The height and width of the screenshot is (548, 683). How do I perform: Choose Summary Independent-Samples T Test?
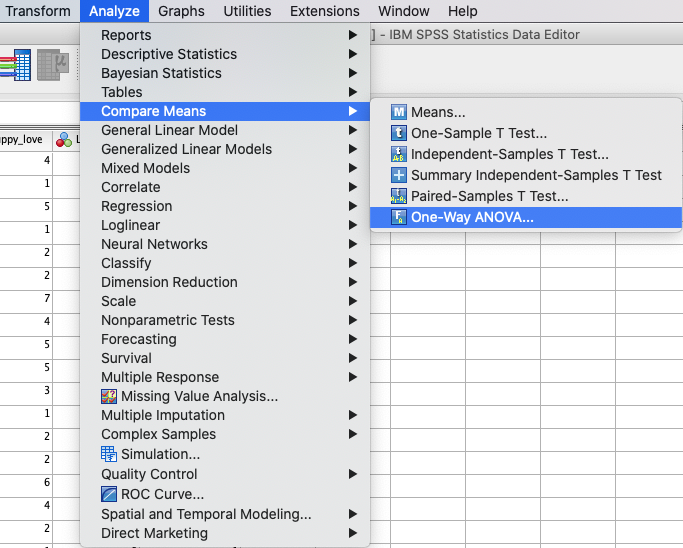coord(526,175)
